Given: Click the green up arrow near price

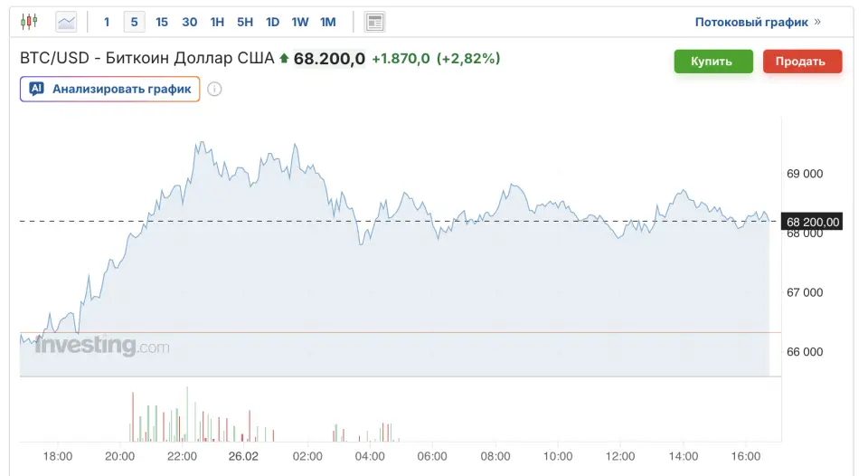Looking at the screenshot, I should [284, 59].
